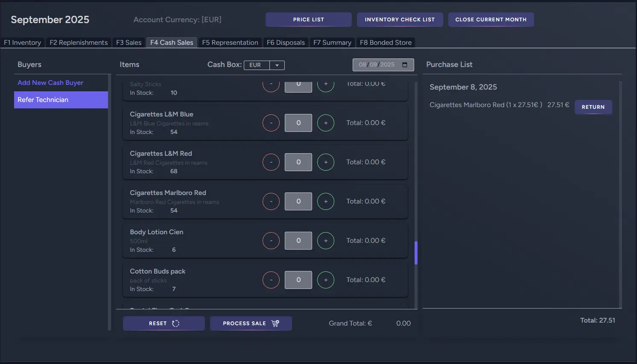Open the Price List
637x364 pixels.
(308, 20)
